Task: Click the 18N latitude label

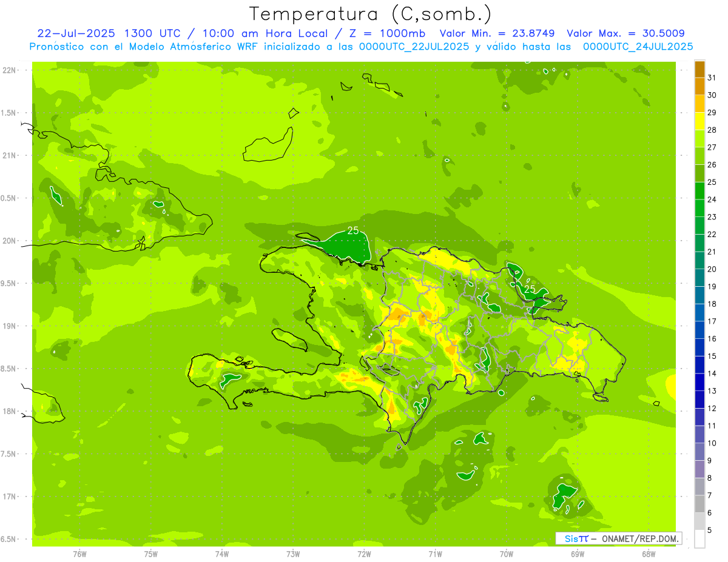Action: coord(10,411)
